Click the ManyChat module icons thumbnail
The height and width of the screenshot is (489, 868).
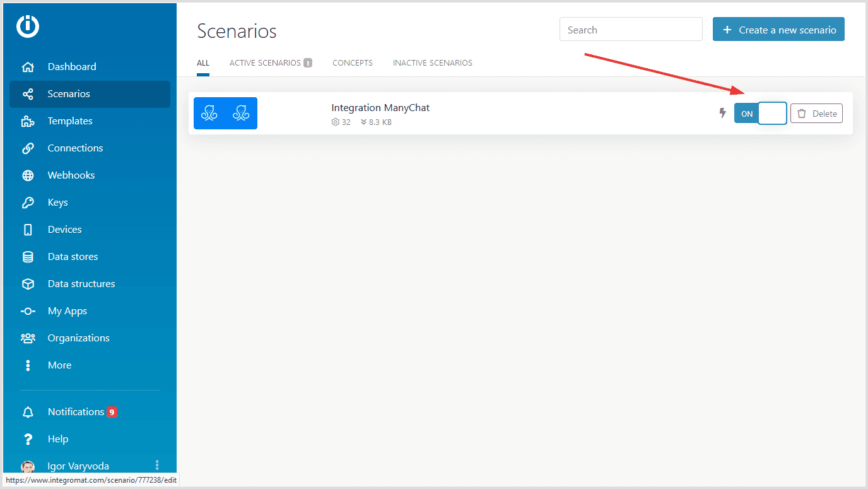[x=225, y=113]
